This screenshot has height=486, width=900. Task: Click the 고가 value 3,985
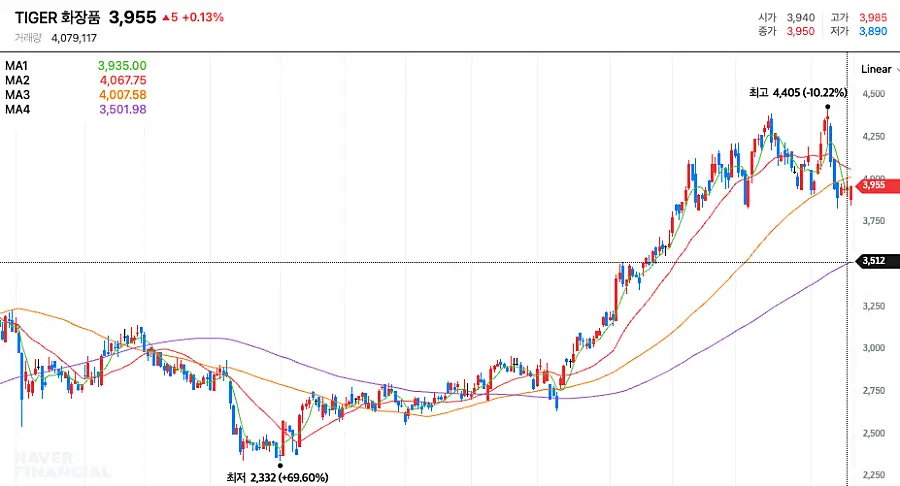click(873, 18)
